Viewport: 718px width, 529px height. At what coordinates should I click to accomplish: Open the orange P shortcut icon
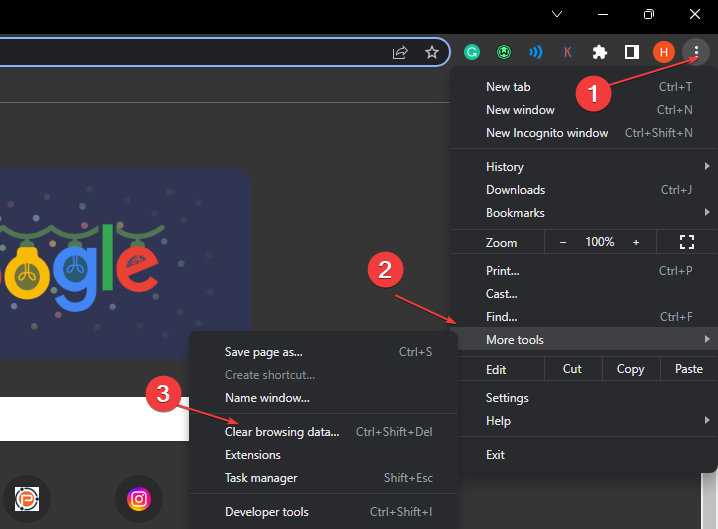pos(27,499)
